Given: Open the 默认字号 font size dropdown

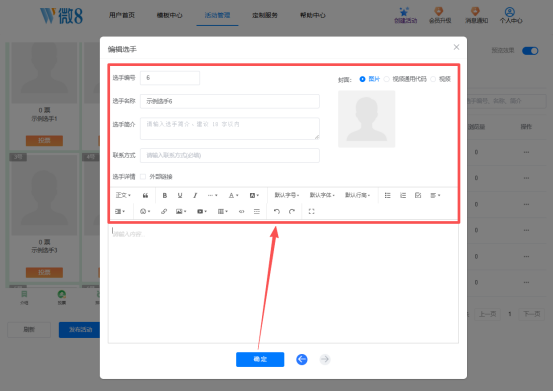Looking at the screenshot, I should (287, 195).
